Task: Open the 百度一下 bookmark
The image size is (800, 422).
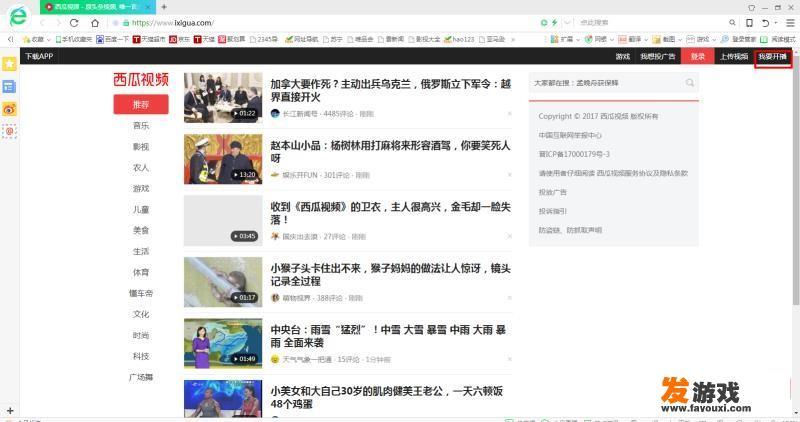Action: pyautogui.click(x=113, y=39)
